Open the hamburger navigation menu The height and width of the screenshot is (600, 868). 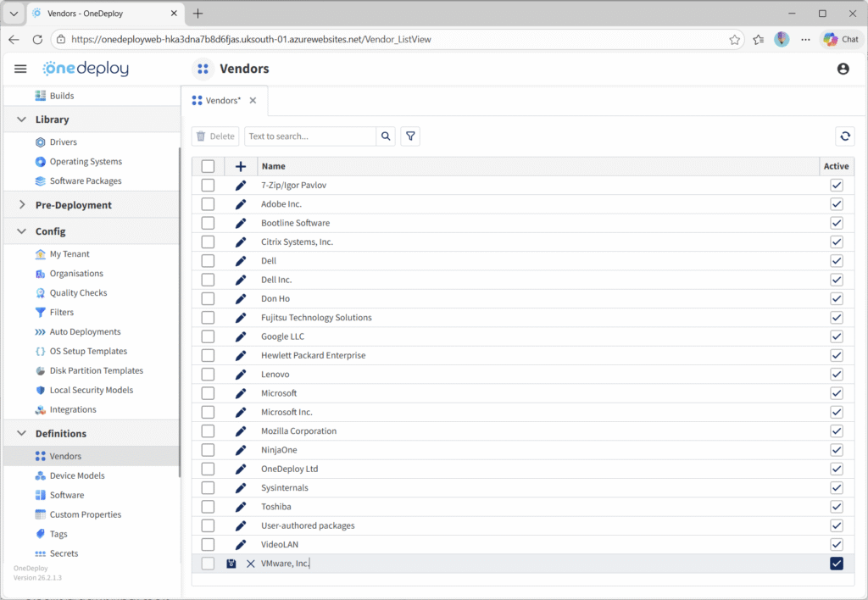pyautogui.click(x=20, y=69)
